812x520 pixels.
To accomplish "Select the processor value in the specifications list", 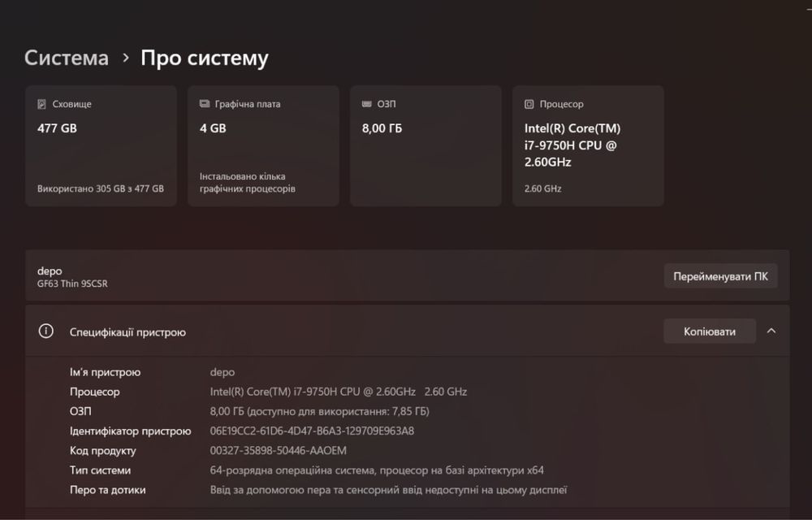I will 338,392.
